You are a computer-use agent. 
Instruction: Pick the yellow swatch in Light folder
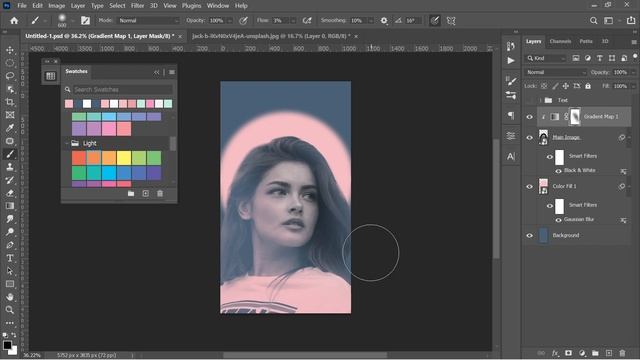124,158
